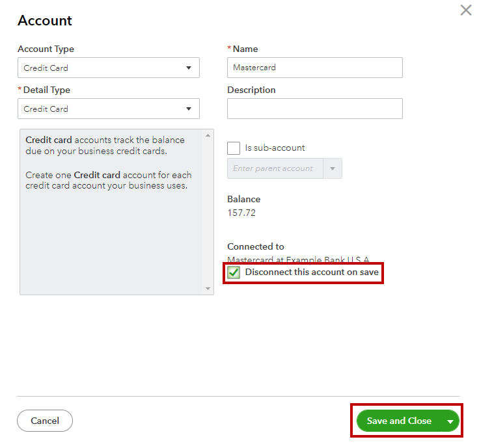This screenshot has width=479, height=448.
Task: Click the detail description scroll up arrow
Action: point(208,135)
